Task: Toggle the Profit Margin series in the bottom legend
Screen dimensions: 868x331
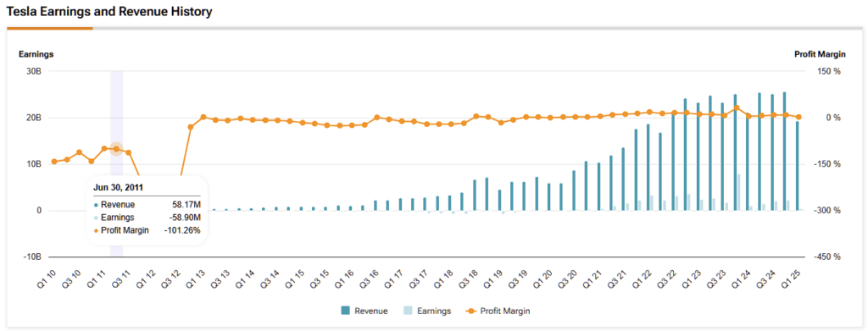Action: (498, 312)
